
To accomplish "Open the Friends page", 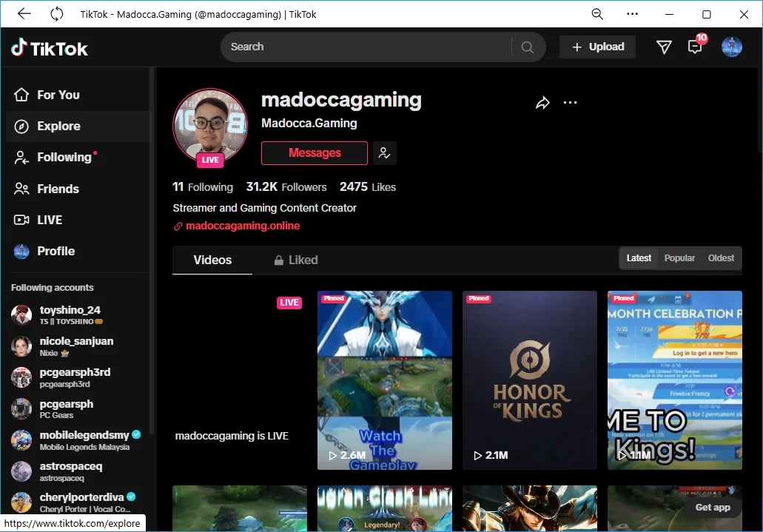I will point(78,189).
